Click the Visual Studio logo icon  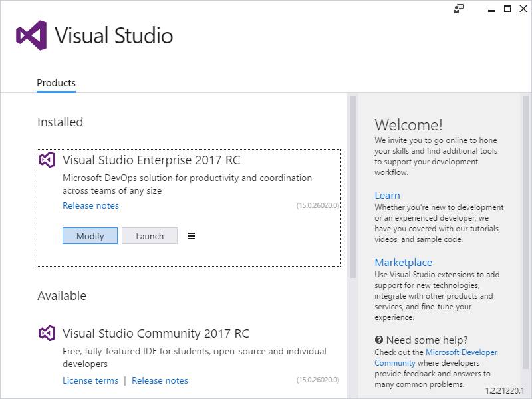point(31,35)
